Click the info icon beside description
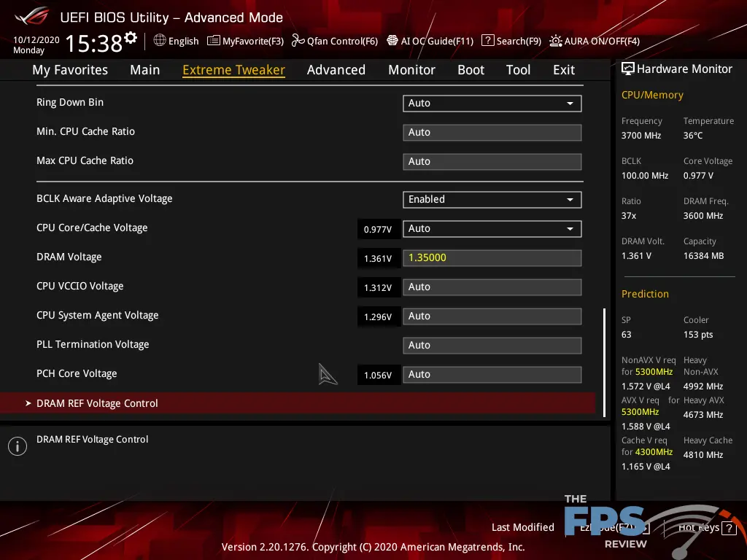Image resolution: width=747 pixels, height=560 pixels. pos(18,446)
